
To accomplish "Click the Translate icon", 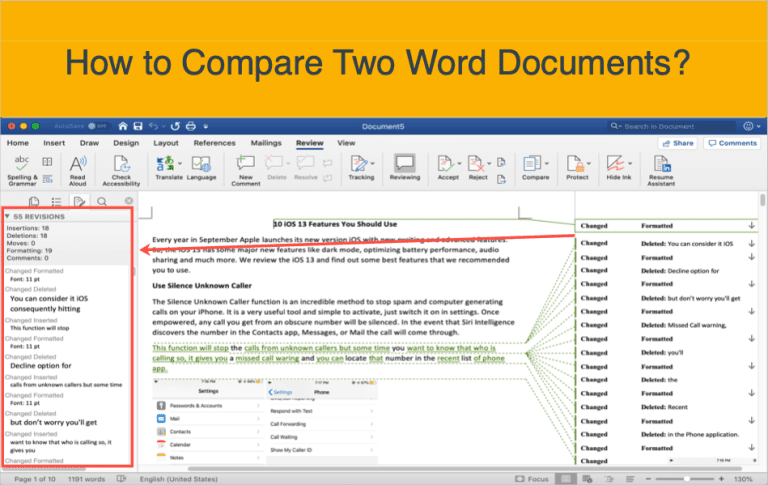I will pyautogui.click(x=165, y=163).
